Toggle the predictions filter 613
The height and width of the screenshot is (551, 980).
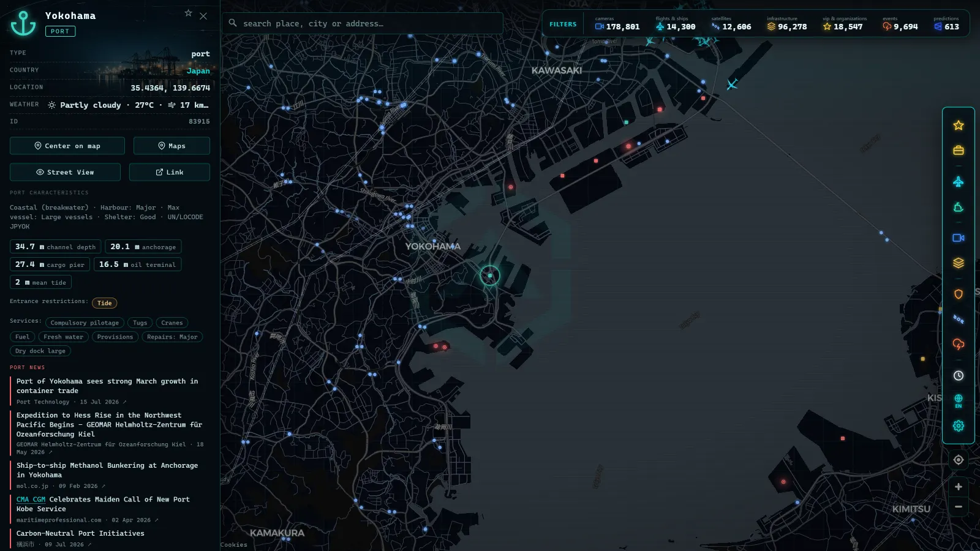pos(946,24)
